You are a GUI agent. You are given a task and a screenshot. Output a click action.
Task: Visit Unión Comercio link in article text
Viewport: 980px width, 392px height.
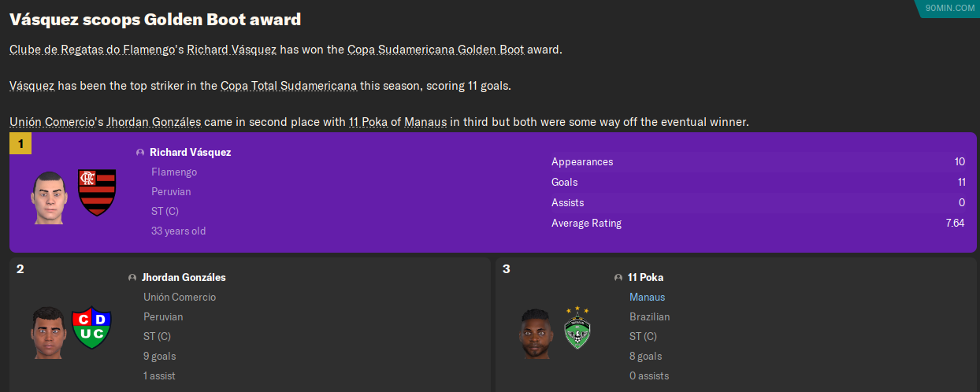click(x=51, y=122)
